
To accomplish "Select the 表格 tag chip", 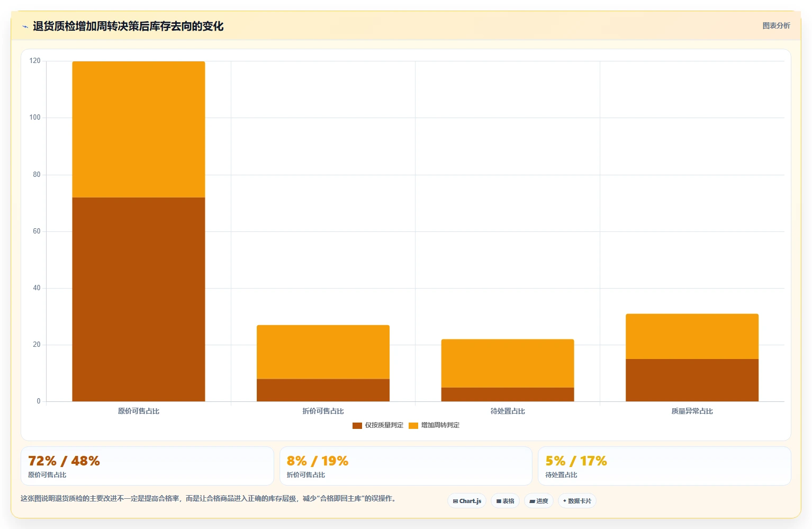I will click(505, 501).
